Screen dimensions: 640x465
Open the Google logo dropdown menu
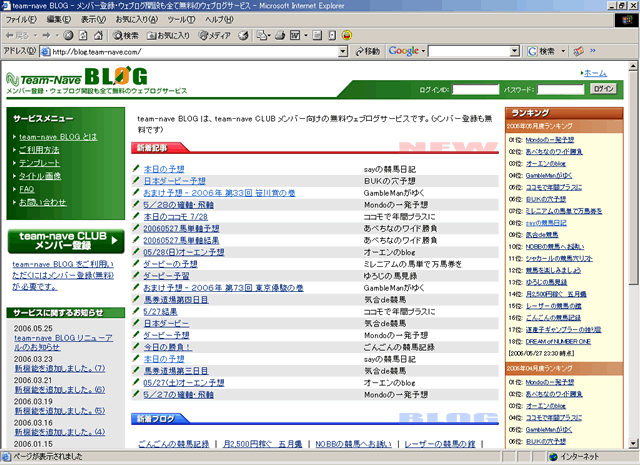coord(406,51)
